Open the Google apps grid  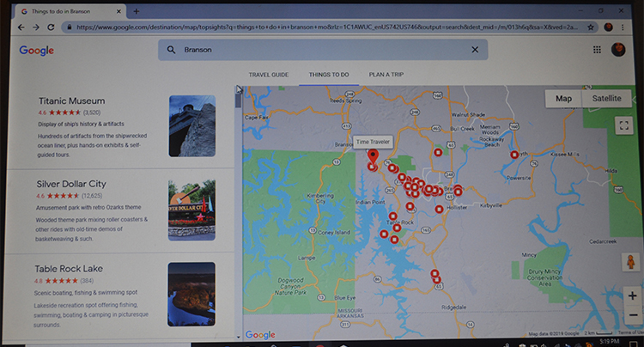tap(597, 50)
